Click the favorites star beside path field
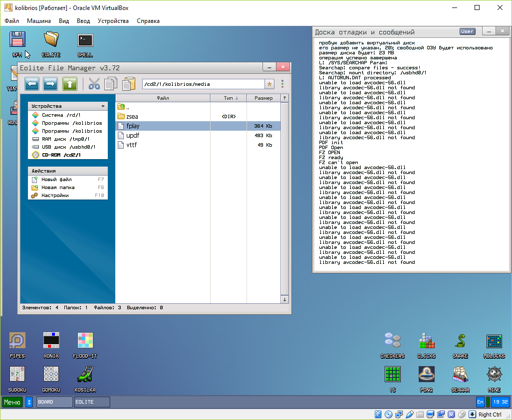512x420 pixels. 269,84
